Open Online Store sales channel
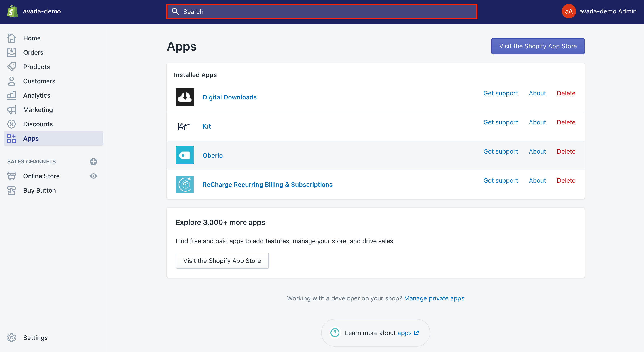 [x=41, y=176]
